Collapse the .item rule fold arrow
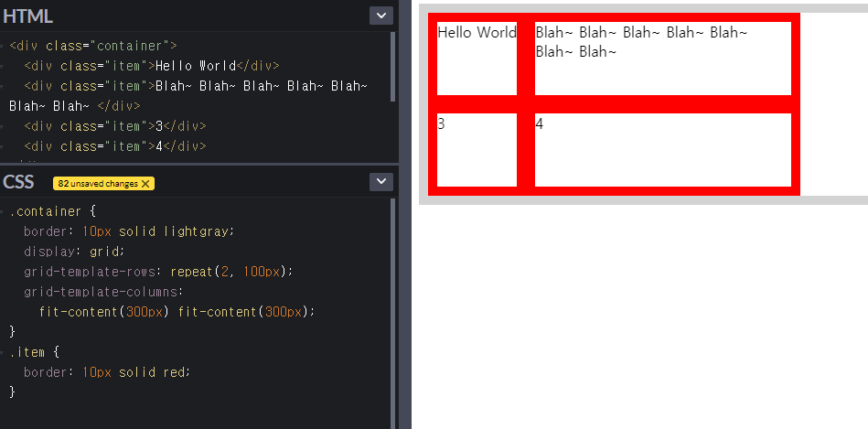This screenshot has width=868, height=429. click(x=4, y=352)
